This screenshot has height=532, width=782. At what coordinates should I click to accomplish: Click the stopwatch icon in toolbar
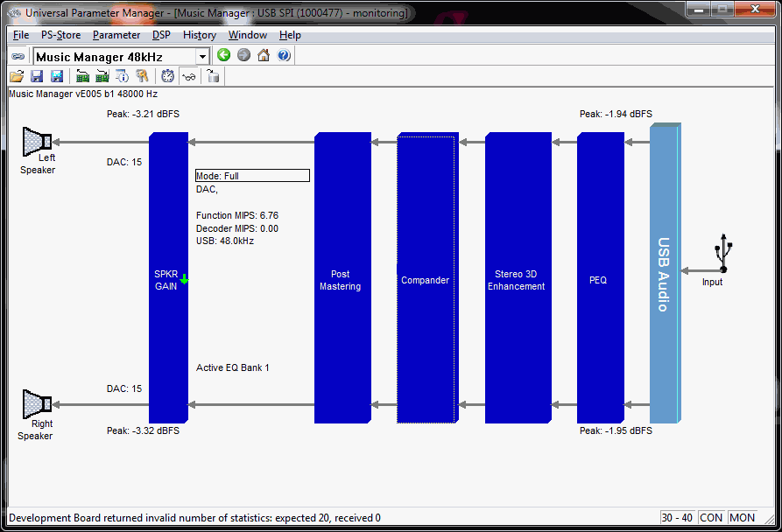click(x=167, y=77)
